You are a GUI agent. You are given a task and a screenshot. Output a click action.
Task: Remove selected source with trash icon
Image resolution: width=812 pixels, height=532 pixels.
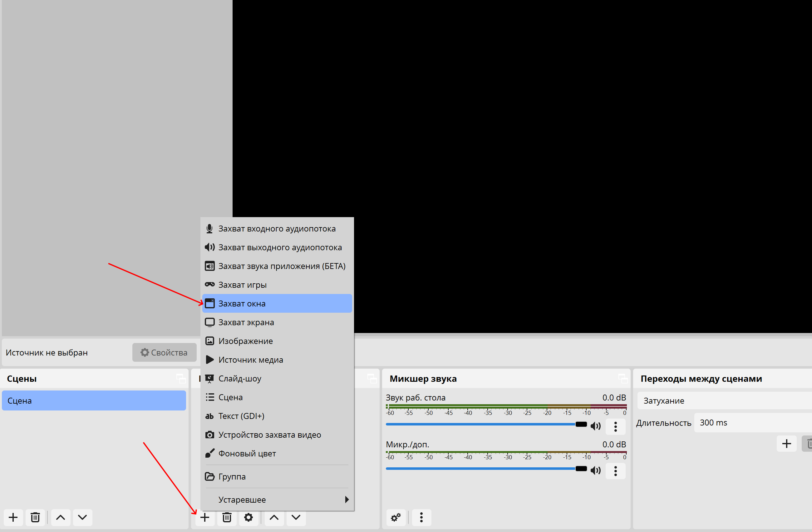[227, 517]
